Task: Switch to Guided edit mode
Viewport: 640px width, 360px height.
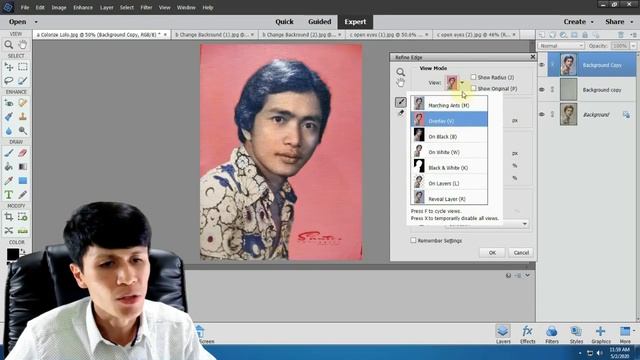Action: tap(319, 22)
